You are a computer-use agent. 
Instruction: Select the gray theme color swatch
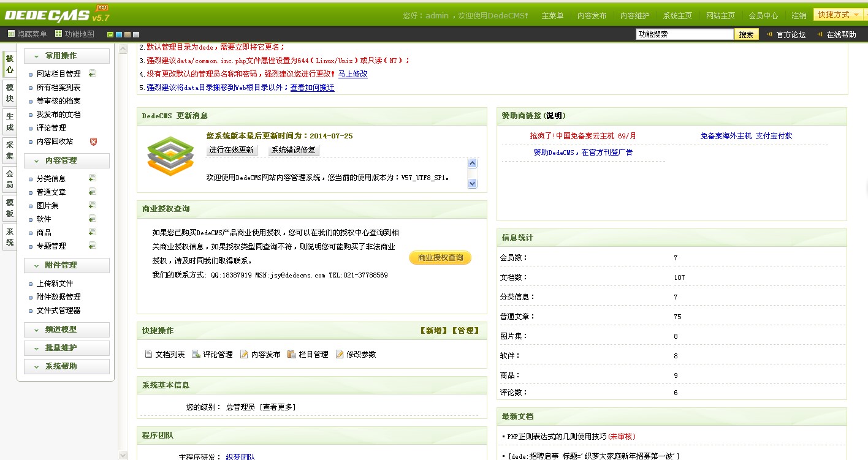pyautogui.click(x=136, y=34)
